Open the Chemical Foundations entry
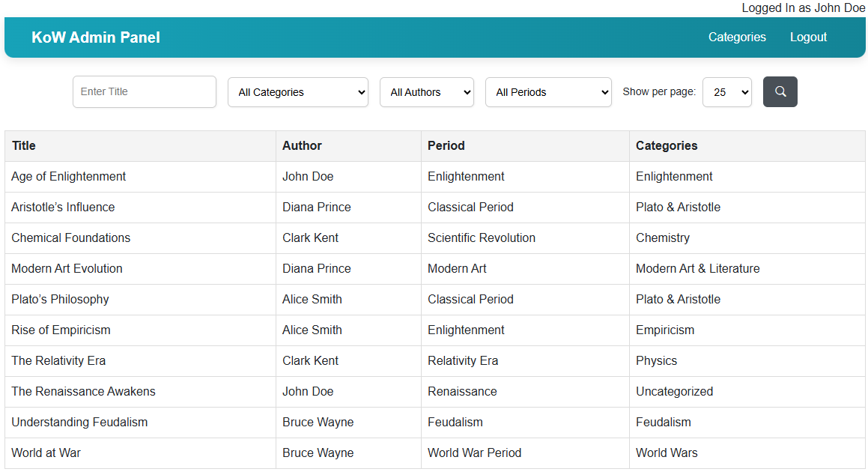The width and height of the screenshot is (868, 475). (x=71, y=238)
